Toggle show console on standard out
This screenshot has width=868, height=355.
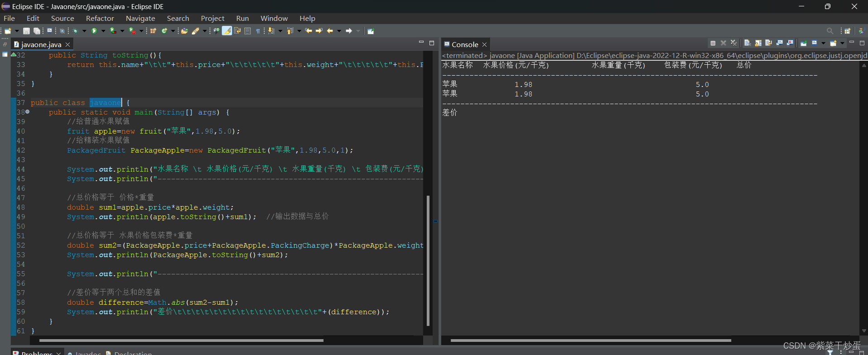pyautogui.click(x=779, y=43)
